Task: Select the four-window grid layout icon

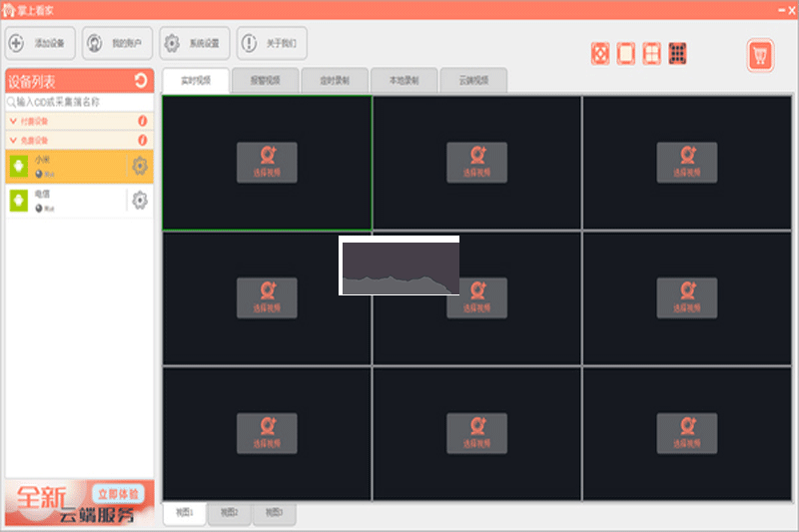Action: pyautogui.click(x=652, y=53)
